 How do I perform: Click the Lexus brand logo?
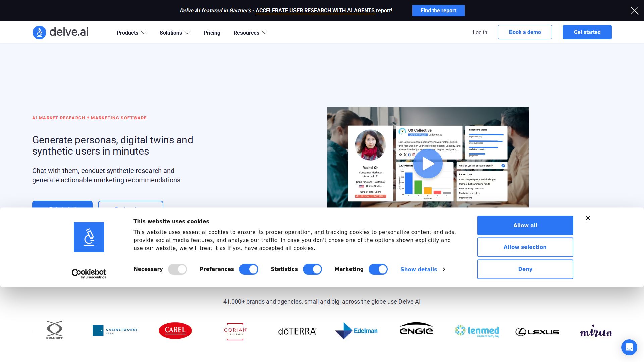click(537, 331)
